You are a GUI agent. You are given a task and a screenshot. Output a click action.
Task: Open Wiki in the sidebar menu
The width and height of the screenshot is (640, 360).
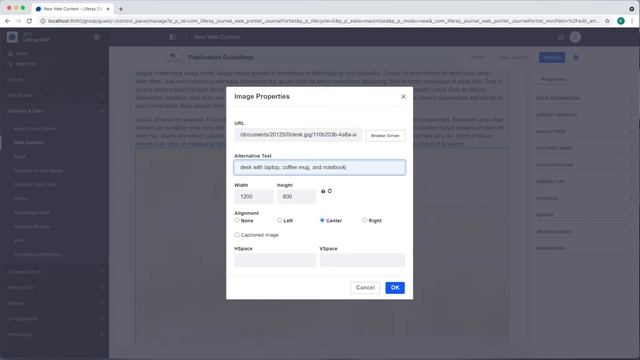pos(18,240)
